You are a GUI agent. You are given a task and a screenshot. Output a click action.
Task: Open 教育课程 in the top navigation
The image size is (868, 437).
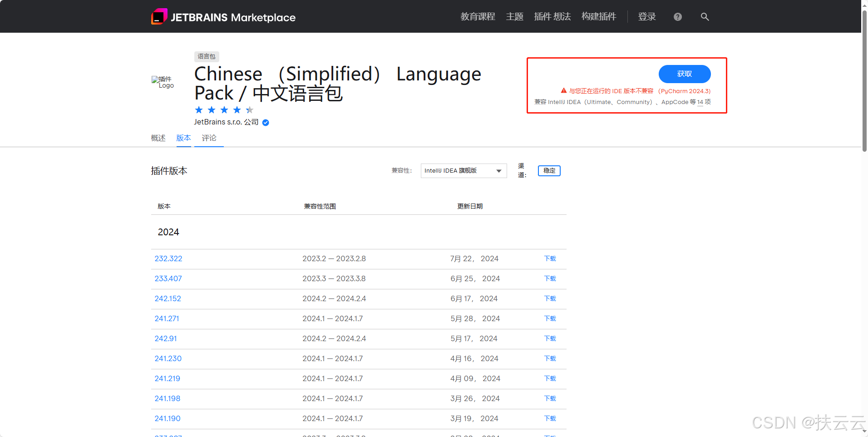tap(478, 17)
